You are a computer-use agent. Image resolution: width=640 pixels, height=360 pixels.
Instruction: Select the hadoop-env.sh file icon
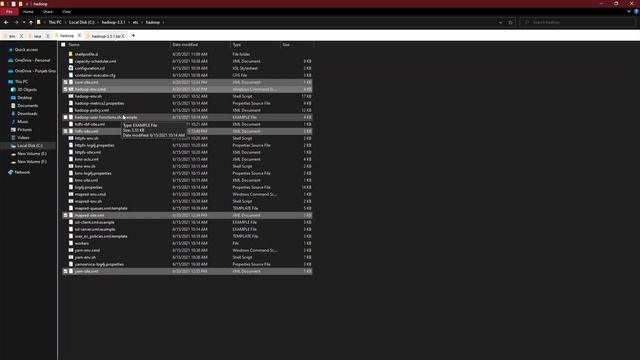click(x=71, y=96)
